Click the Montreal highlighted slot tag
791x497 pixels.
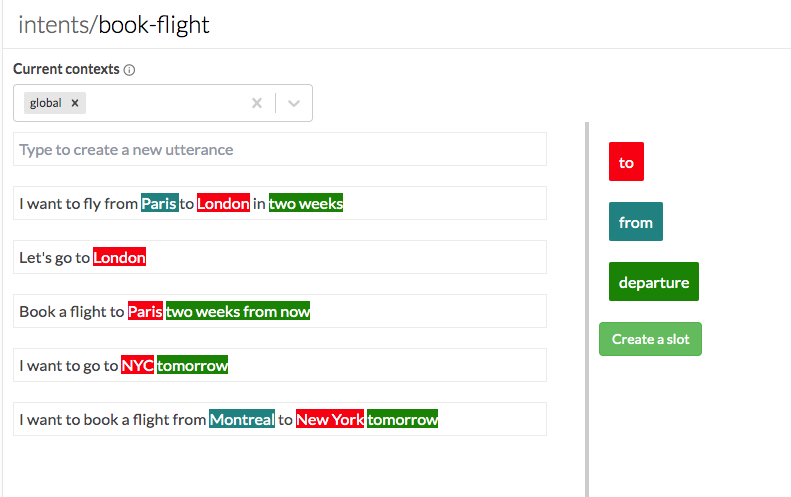pos(242,419)
